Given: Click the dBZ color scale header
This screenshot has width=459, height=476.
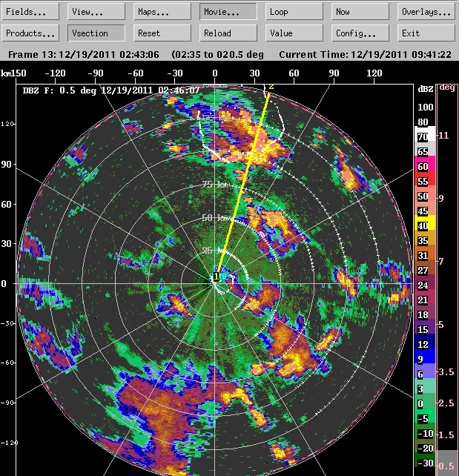Looking at the screenshot, I should point(426,89).
